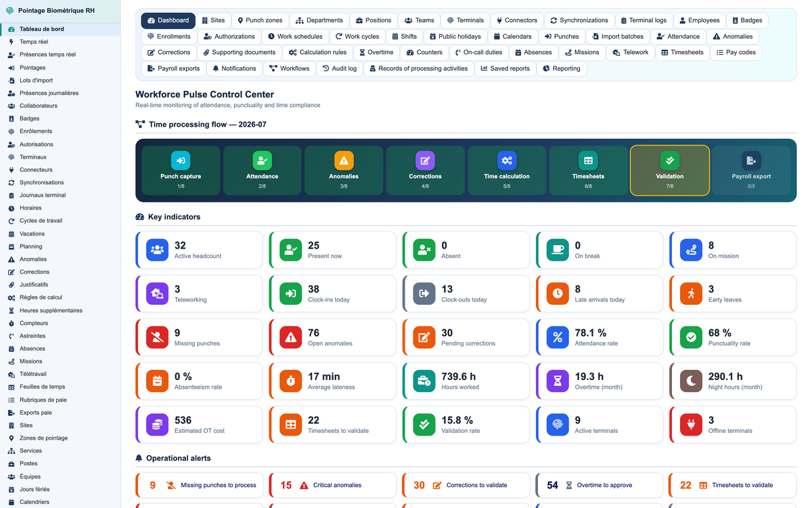This screenshot has width=812, height=508.
Task: Open Corrections to validate alert card
Action: 465,485
